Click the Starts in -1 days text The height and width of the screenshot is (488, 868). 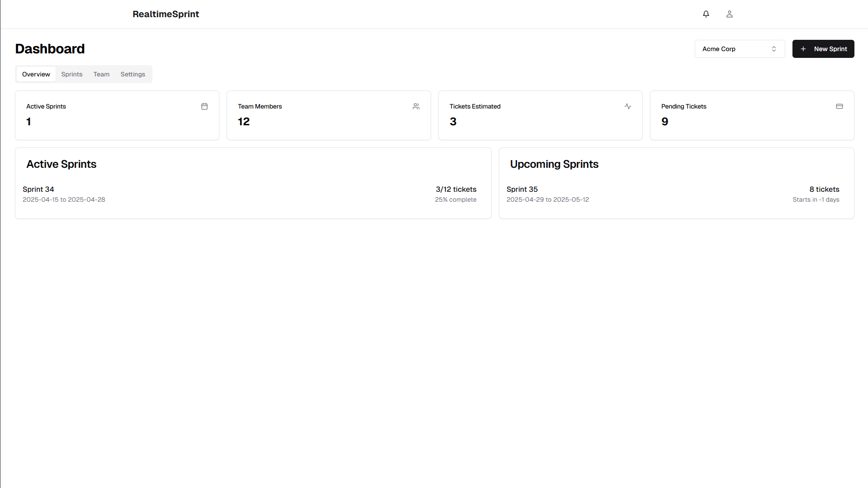click(x=816, y=199)
